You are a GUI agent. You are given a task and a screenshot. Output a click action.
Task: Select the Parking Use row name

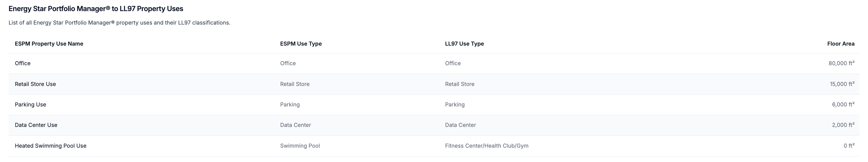click(x=30, y=104)
